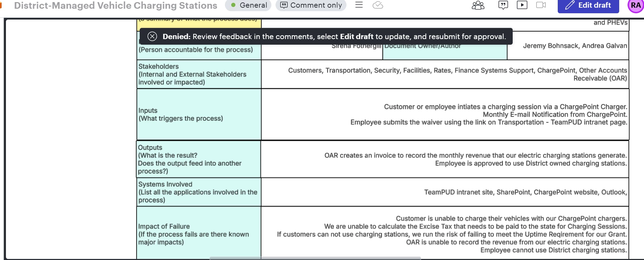Click the horizontal scrollbar under the document
Screen dimensions: 644x260
pos(315,258)
